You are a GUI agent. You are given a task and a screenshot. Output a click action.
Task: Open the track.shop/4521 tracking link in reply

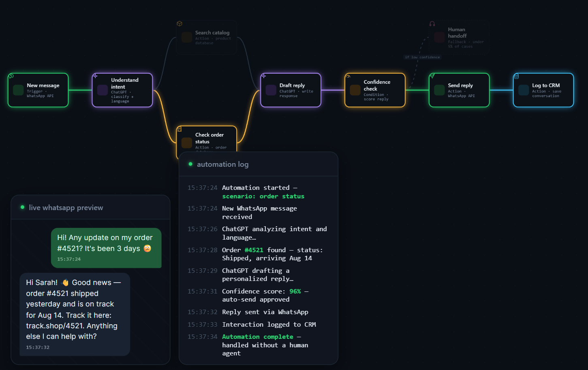tap(55, 326)
